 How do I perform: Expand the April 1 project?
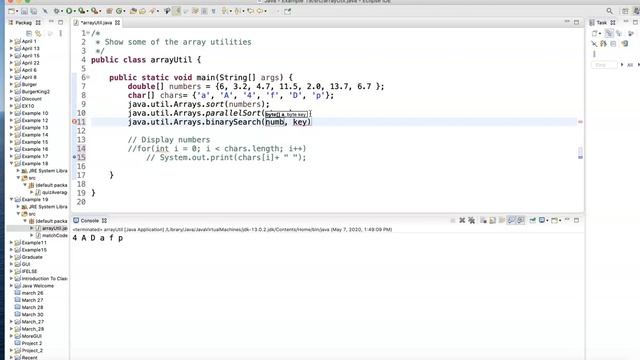(11, 41)
